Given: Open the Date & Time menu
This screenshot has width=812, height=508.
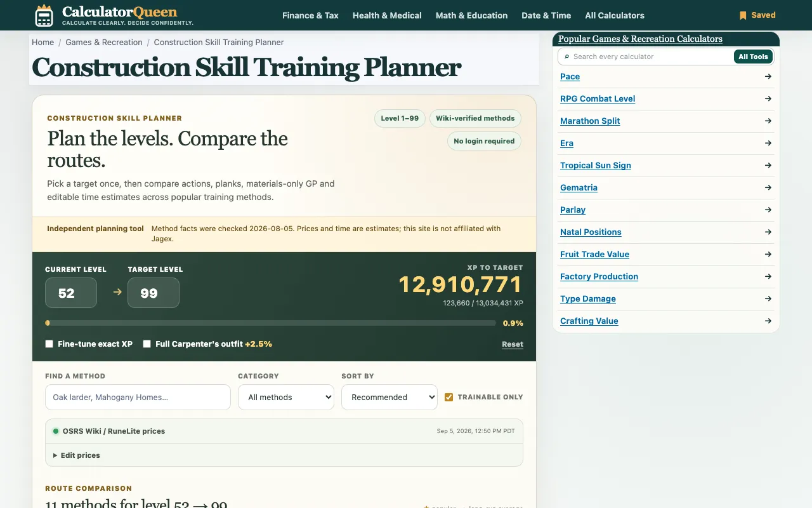Looking at the screenshot, I should (x=546, y=15).
